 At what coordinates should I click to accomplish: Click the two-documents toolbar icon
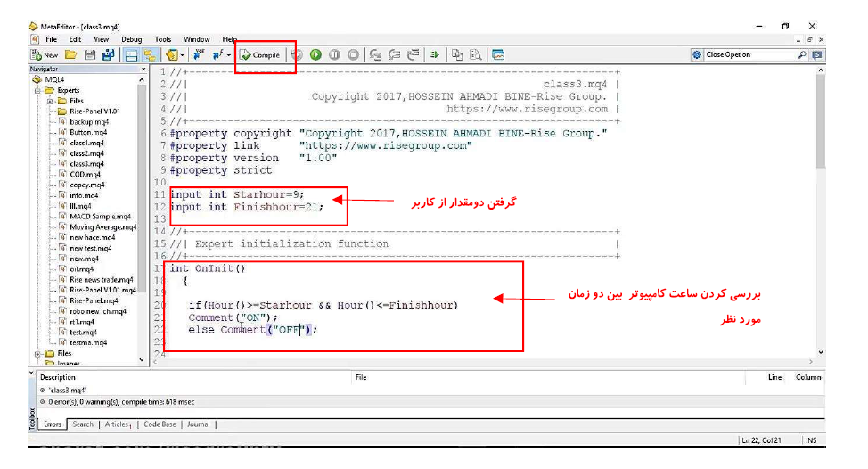(x=456, y=54)
